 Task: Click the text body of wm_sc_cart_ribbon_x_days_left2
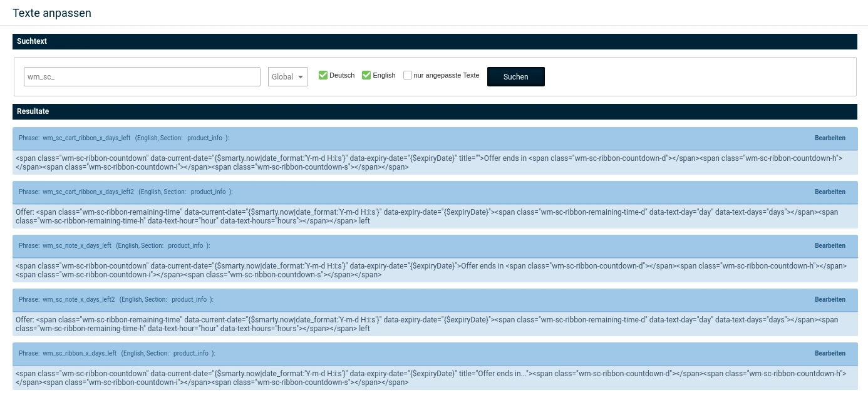click(x=435, y=217)
